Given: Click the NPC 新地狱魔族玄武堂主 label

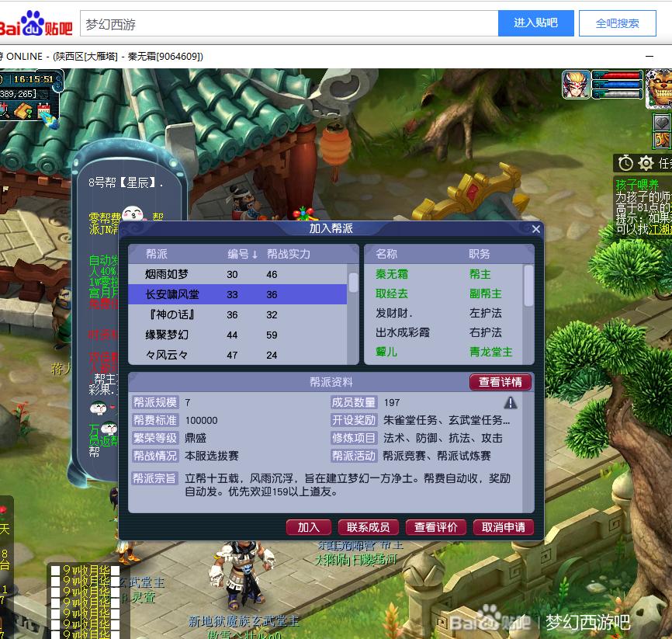Looking at the screenshot, I should [244, 621].
